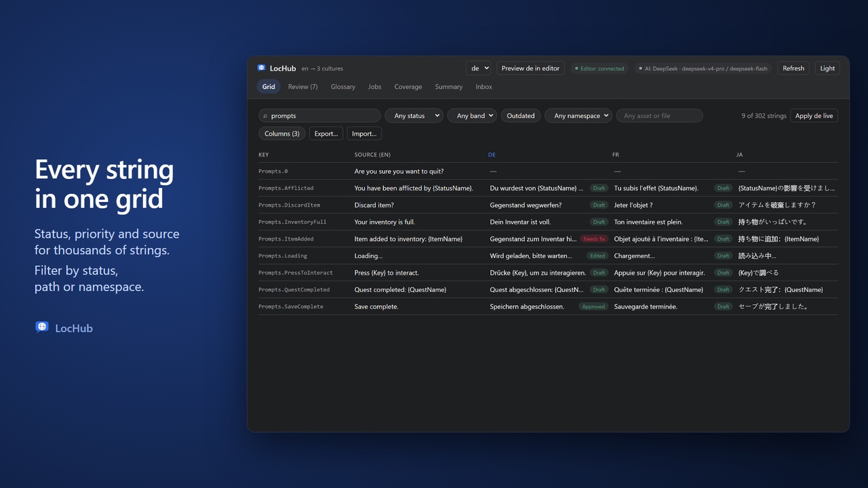
Task: Open the Inbox tab
Action: pos(484,87)
